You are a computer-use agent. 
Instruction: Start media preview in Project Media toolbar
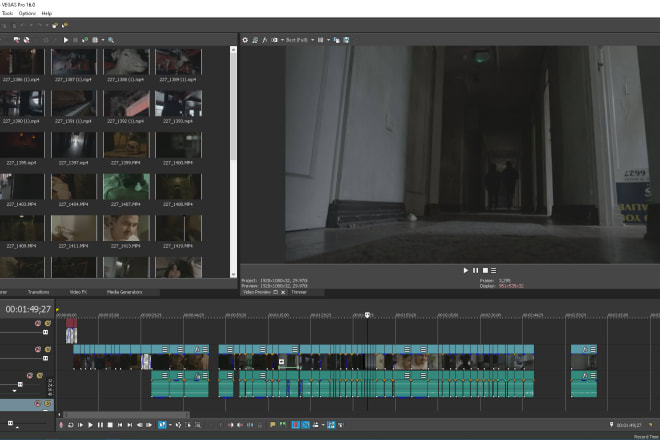(x=66, y=40)
